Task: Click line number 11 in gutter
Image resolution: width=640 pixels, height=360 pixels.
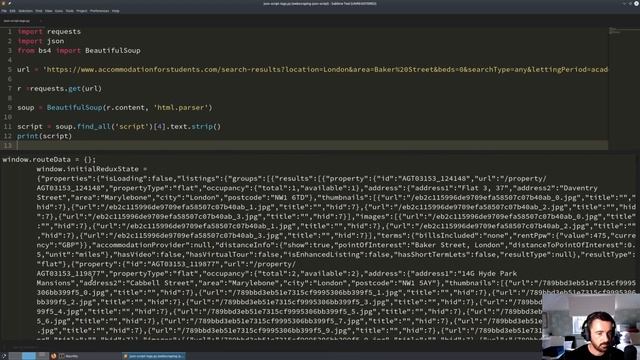Action: pos(8,127)
